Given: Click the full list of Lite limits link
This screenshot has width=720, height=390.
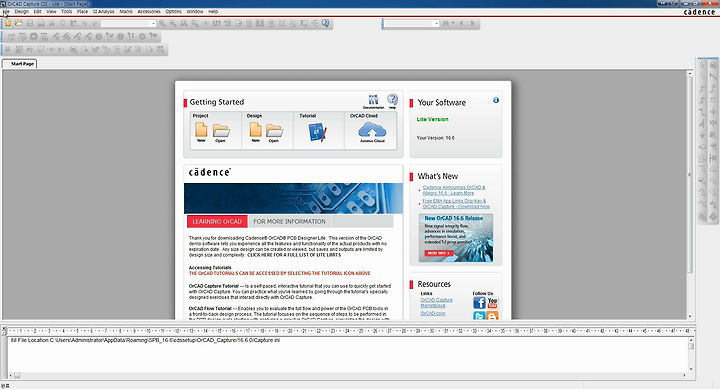Looking at the screenshot, I should click(x=294, y=254).
